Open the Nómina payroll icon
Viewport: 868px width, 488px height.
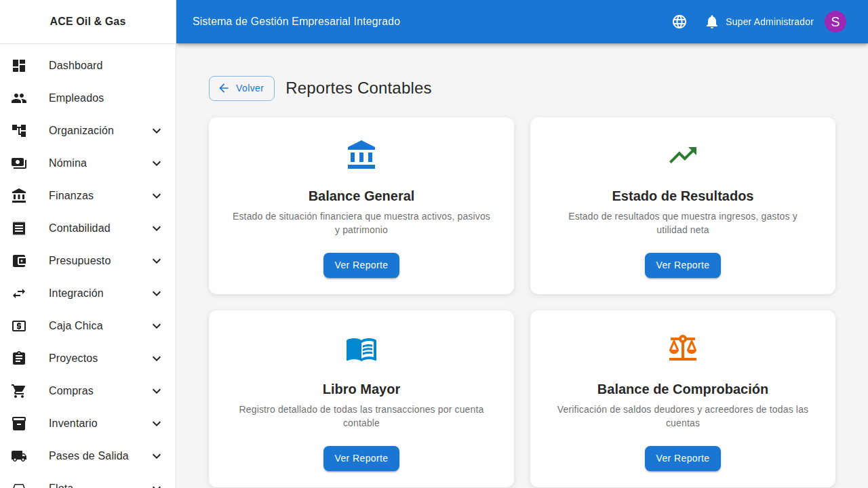pyautogui.click(x=19, y=163)
